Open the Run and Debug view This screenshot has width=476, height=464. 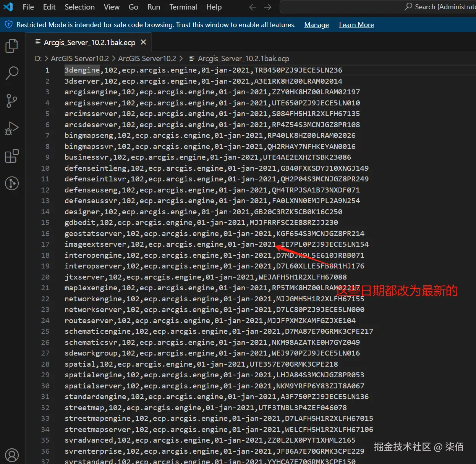point(12,128)
